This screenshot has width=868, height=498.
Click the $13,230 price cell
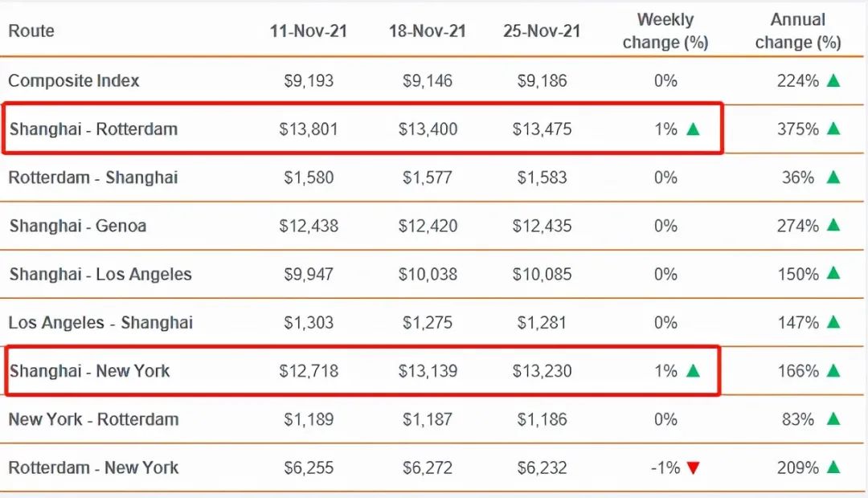(542, 371)
